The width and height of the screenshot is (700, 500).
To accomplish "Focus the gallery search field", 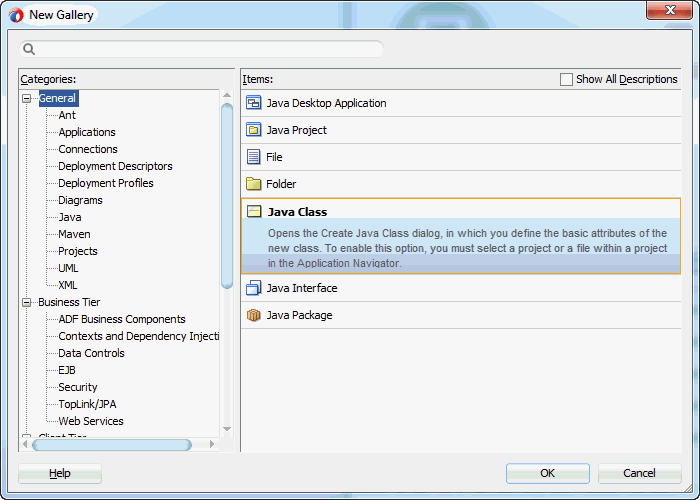I will pos(202,49).
